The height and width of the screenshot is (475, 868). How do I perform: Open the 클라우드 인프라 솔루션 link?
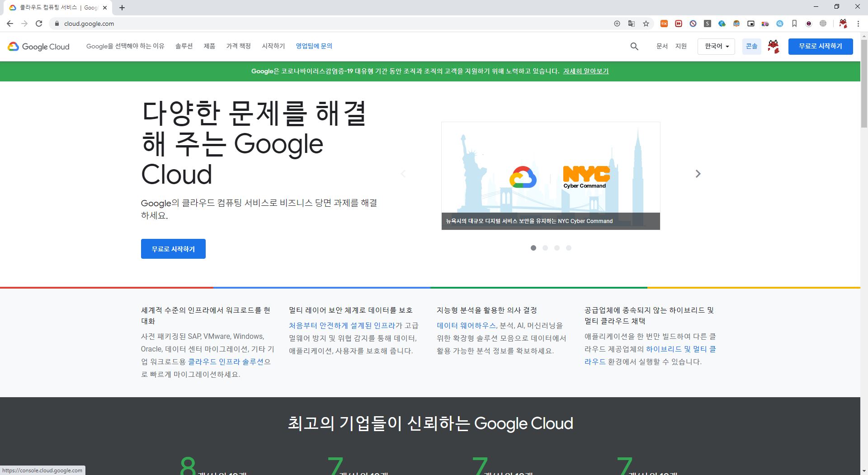coord(227,362)
